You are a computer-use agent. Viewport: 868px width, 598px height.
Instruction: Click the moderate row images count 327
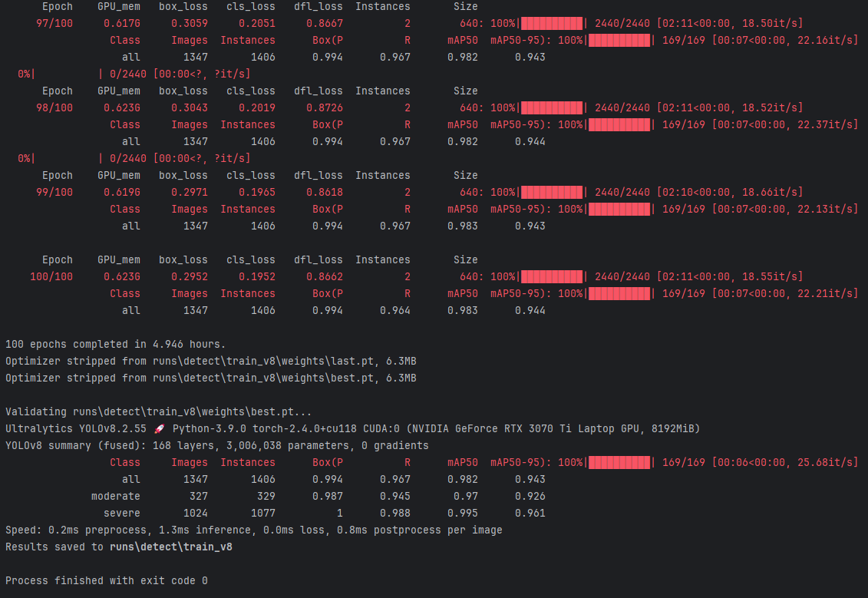(x=199, y=496)
